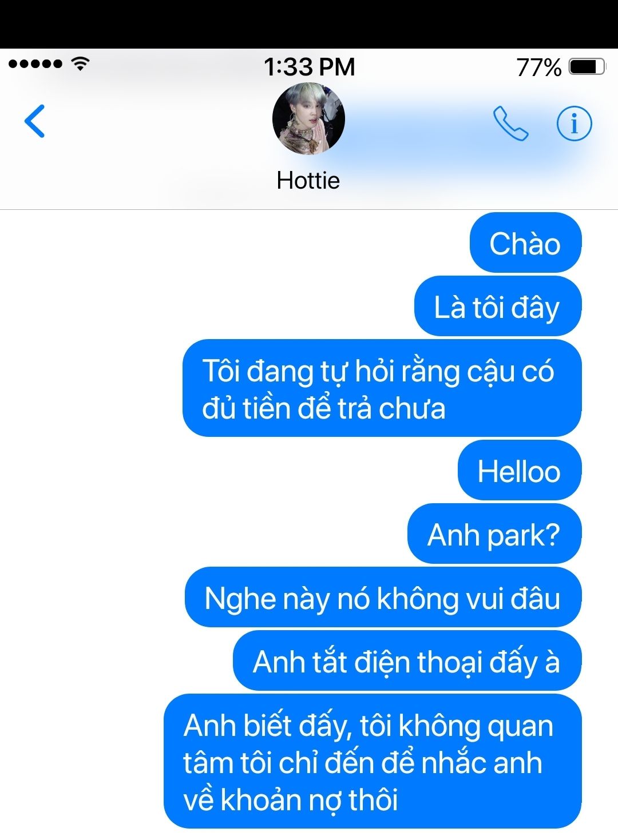618x840 pixels.
Task: Select the "Helloo" message bubble
Action: pyautogui.click(x=520, y=471)
